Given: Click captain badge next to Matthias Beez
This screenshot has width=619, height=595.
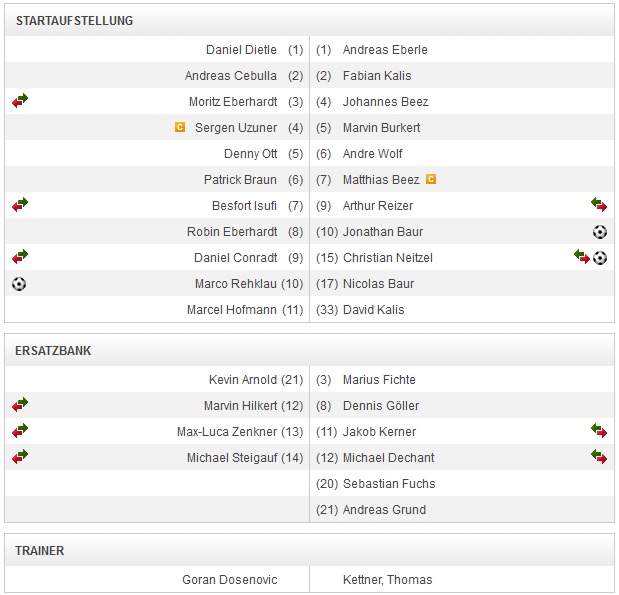Looking at the screenshot, I should (431, 179).
